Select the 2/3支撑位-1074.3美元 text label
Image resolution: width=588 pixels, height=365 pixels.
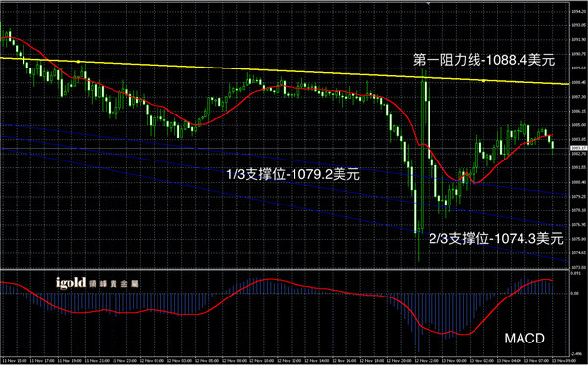pyautogui.click(x=496, y=238)
